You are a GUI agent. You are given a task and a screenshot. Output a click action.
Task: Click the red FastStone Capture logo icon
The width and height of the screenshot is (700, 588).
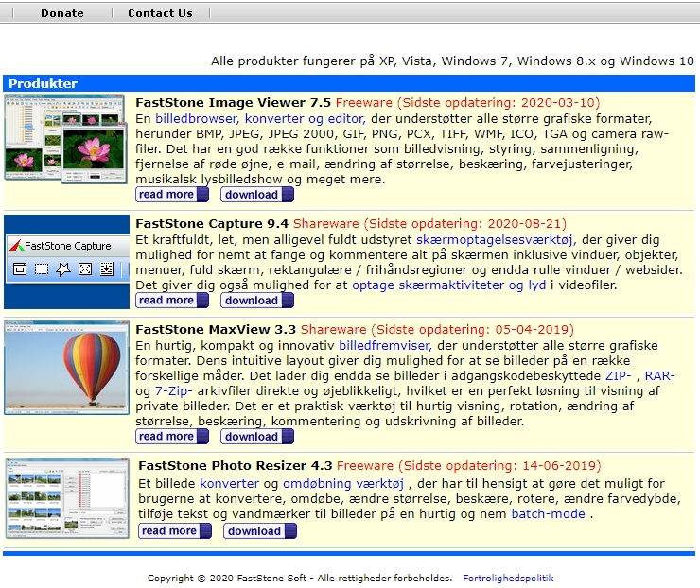(17, 246)
